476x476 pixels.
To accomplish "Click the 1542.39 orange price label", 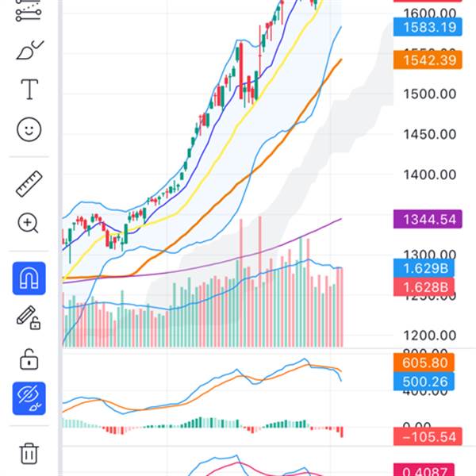I will click(428, 59).
